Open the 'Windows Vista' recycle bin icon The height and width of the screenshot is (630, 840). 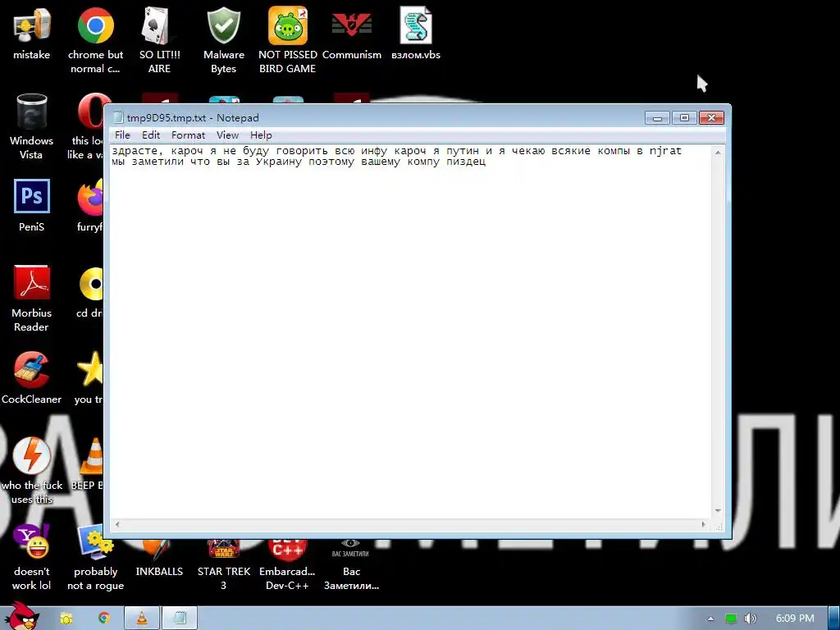point(32,126)
